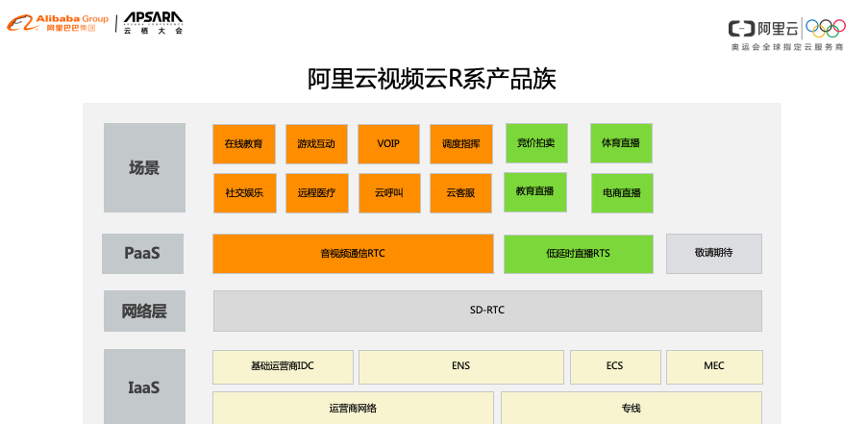Viewport: 868px width, 424px height.
Task: Click the 网络层 layer label box
Action: click(x=144, y=312)
